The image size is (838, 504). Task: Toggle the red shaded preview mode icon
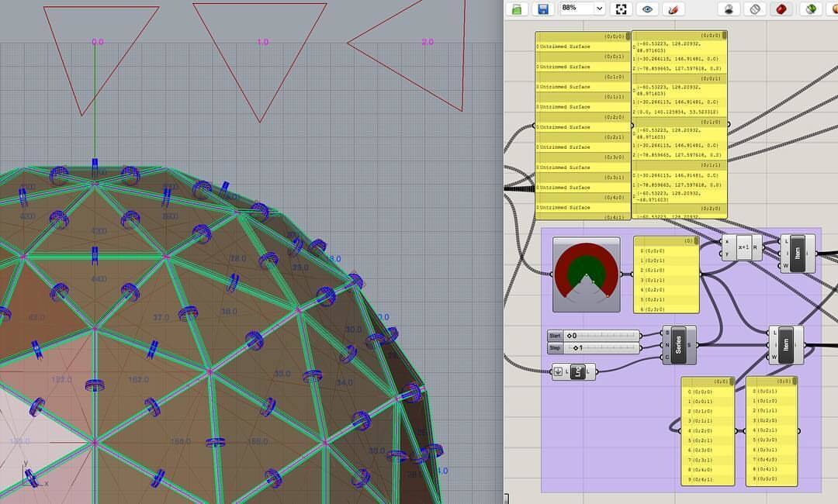coord(781,9)
